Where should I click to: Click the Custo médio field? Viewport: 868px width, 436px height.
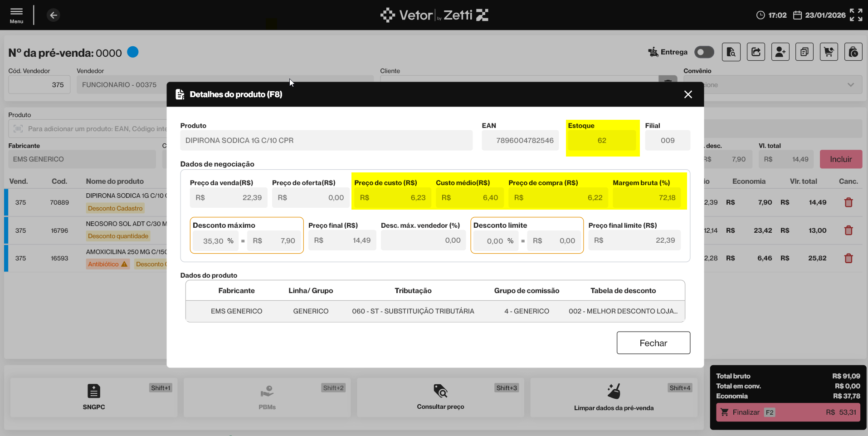coord(470,198)
